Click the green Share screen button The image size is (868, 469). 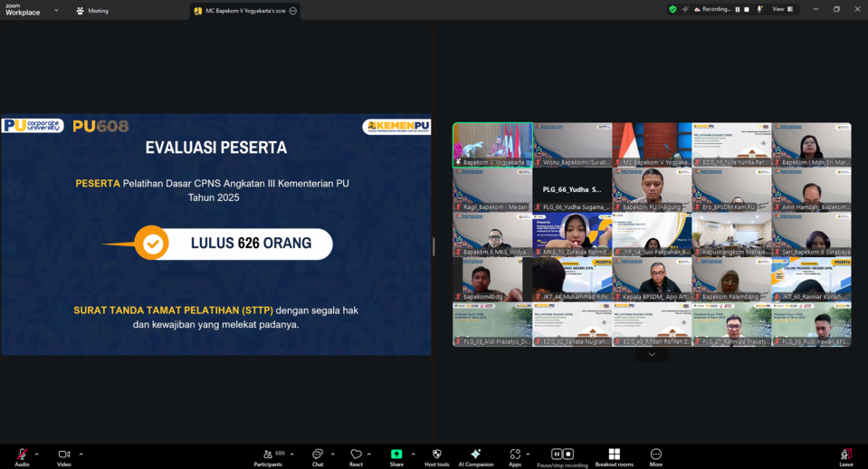tap(396, 456)
